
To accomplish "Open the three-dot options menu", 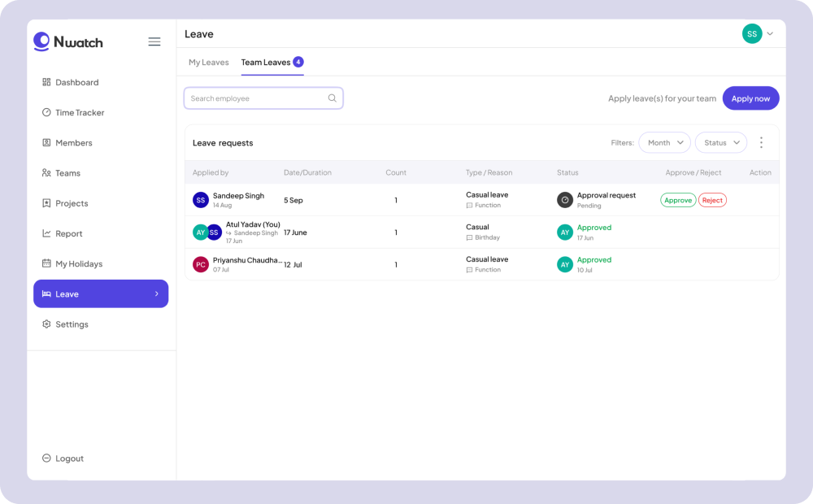I will tap(761, 142).
